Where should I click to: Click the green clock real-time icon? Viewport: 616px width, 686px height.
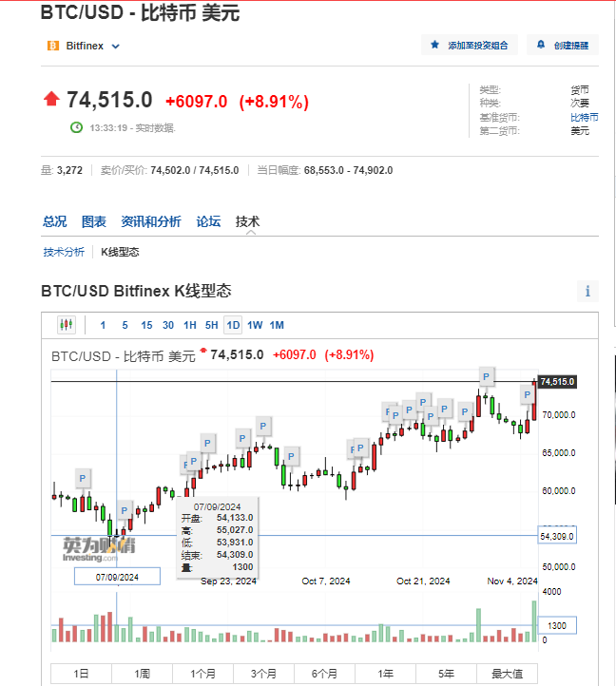(x=77, y=127)
